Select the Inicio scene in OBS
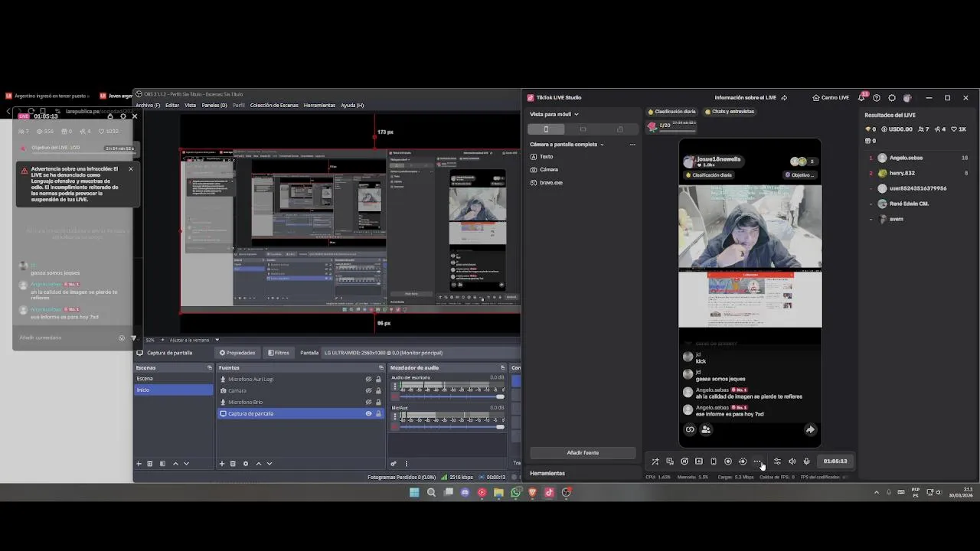 (x=173, y=390)
